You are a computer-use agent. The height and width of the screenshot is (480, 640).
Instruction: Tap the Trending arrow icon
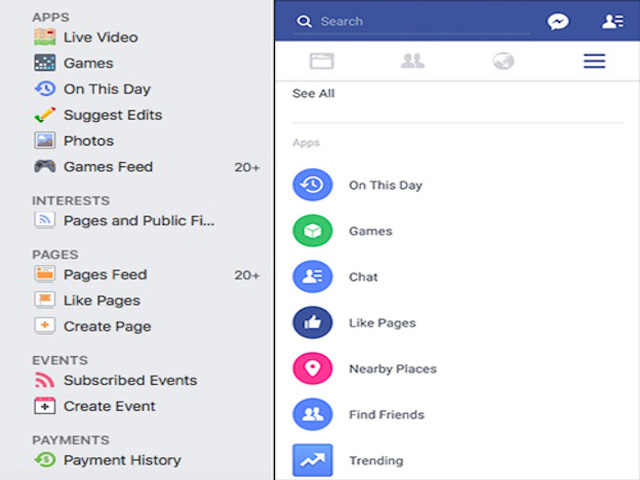(x=313, y=460)
